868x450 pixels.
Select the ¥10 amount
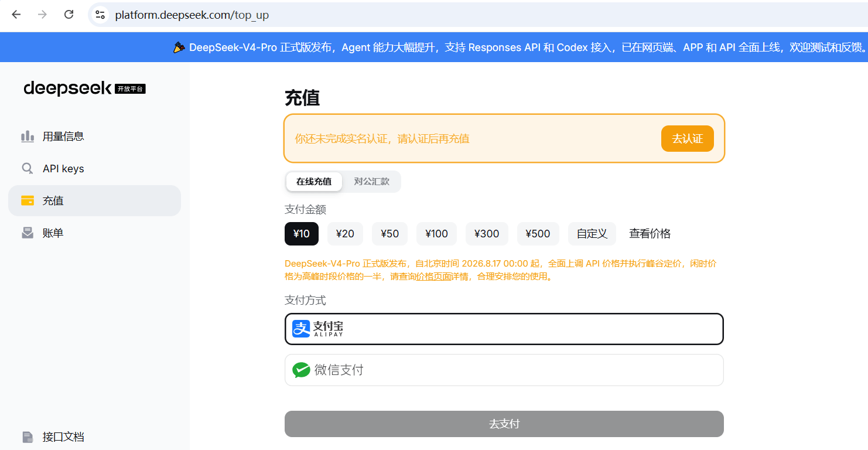pyautogui.click(x=302, y=234)
